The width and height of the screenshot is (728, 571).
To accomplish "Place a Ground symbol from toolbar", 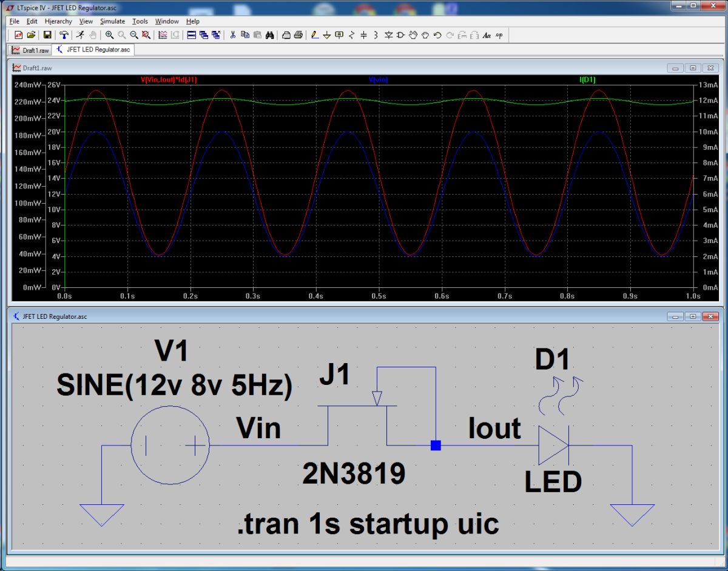I will [x=327, y=35].
